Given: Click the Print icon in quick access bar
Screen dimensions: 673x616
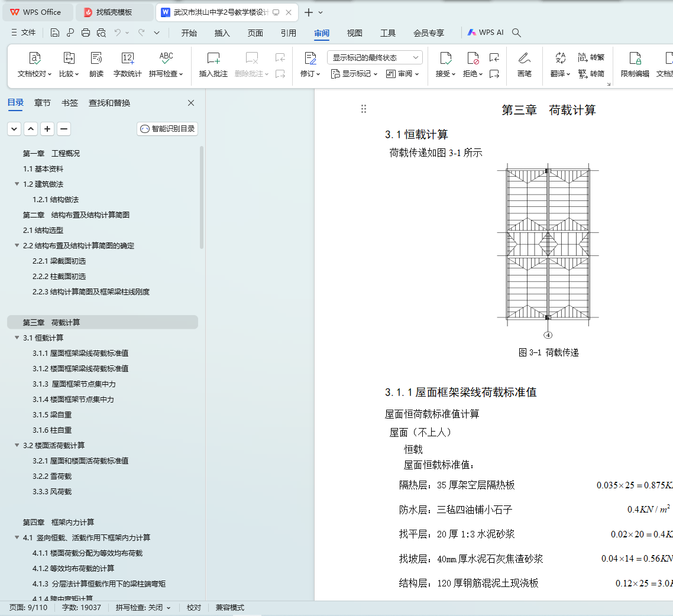Looking at the screenshot, I should pyautogui.click(x=86, y=33).
